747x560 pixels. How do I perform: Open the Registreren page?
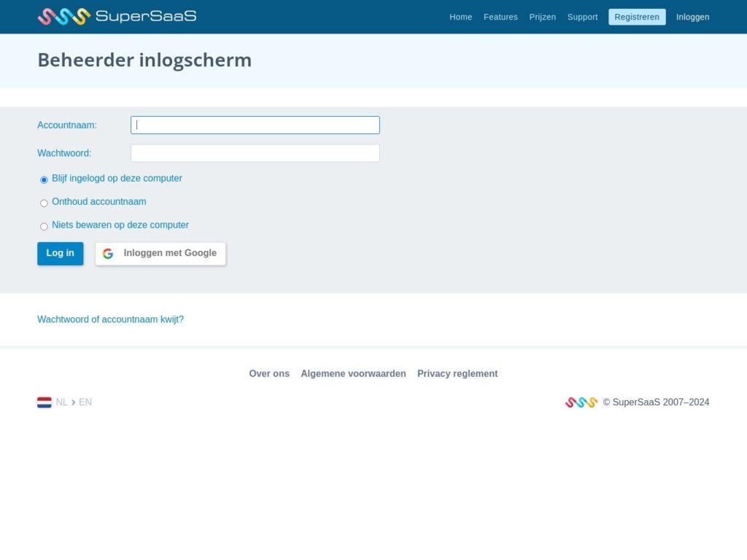[x=636, y=17]
